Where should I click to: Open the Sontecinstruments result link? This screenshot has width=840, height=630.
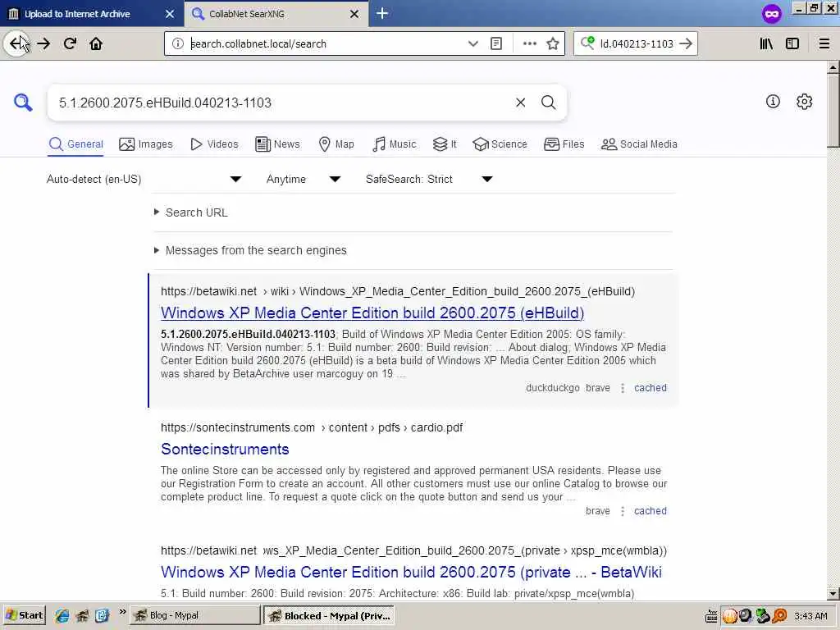coord(225,449)
